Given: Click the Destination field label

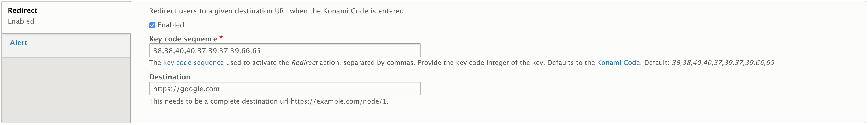Looking at the screenshot, I should [x=169, y=77].
